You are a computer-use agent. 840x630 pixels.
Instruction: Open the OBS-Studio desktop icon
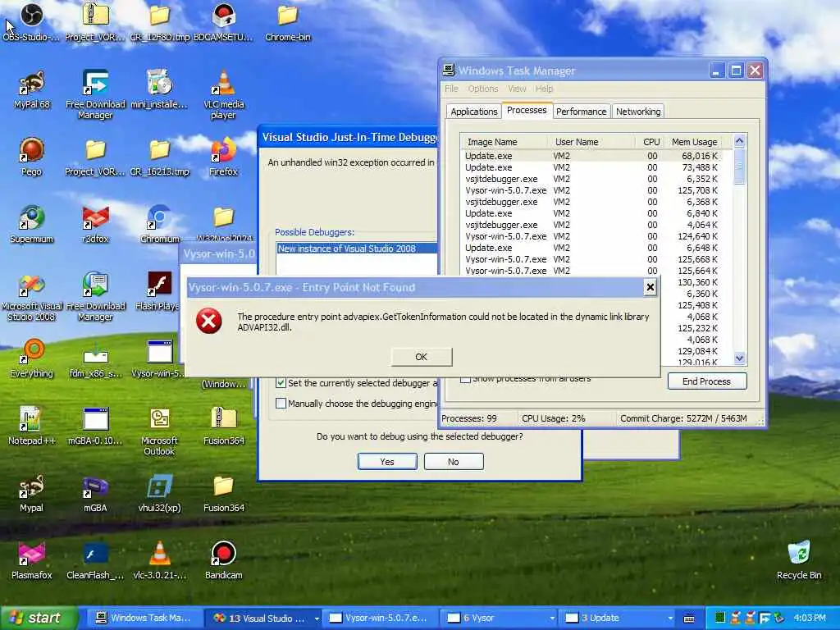31,22
